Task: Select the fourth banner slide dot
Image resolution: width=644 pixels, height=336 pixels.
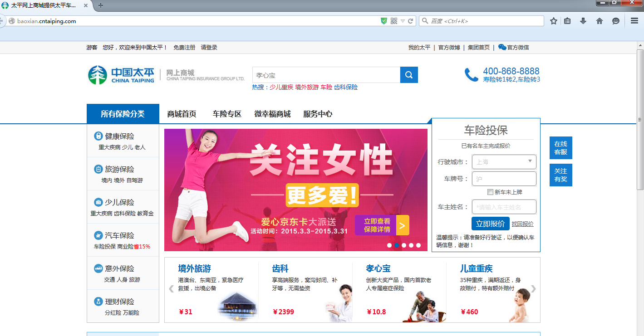Action: [411, 245]
